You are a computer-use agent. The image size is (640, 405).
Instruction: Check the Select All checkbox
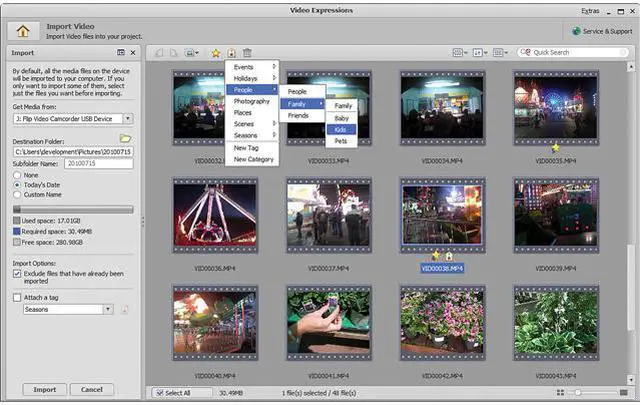pos(159,393)
